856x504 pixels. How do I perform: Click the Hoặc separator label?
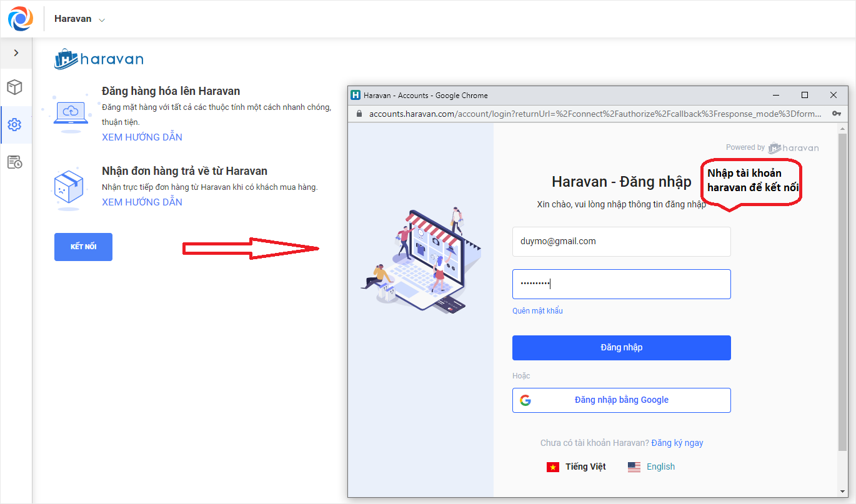(521, 376)
